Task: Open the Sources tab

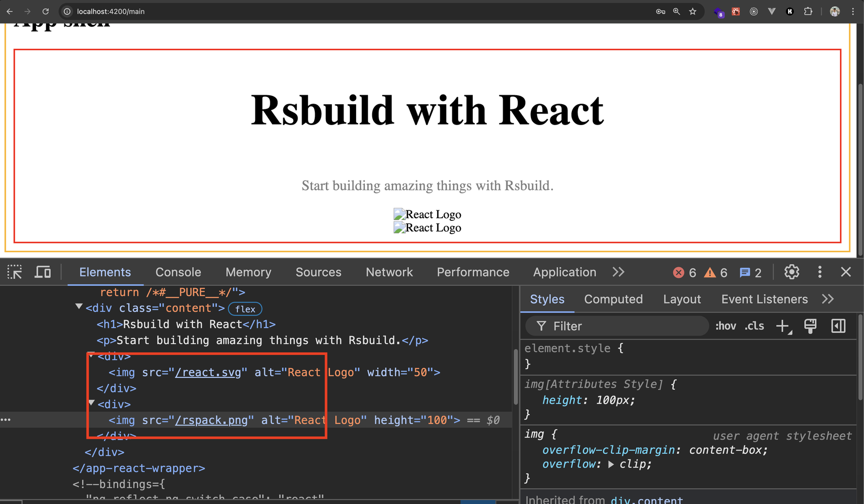Action: click(x=318, y=272)
